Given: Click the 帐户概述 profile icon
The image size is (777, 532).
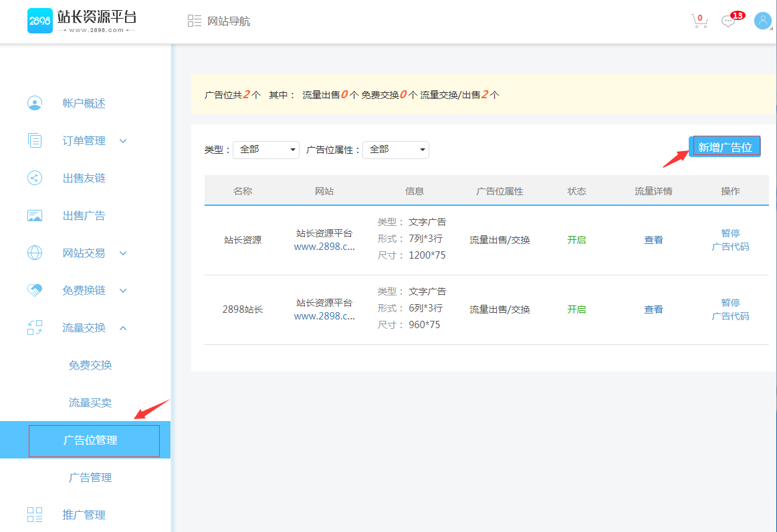Looking at the screenshot, I should coord(35,104).
